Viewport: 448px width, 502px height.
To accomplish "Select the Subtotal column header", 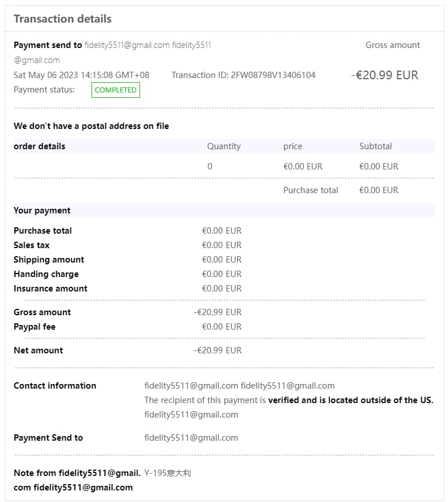I will pos(375,146).
